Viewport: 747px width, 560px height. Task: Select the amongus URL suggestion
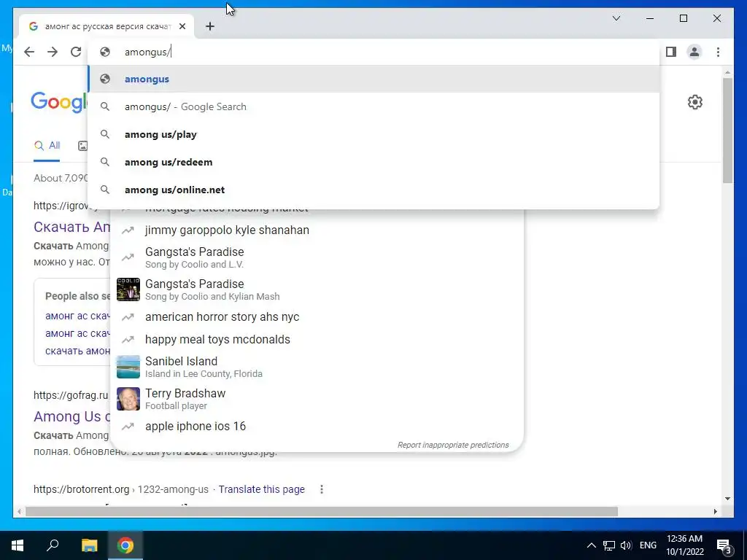(374, 79)
